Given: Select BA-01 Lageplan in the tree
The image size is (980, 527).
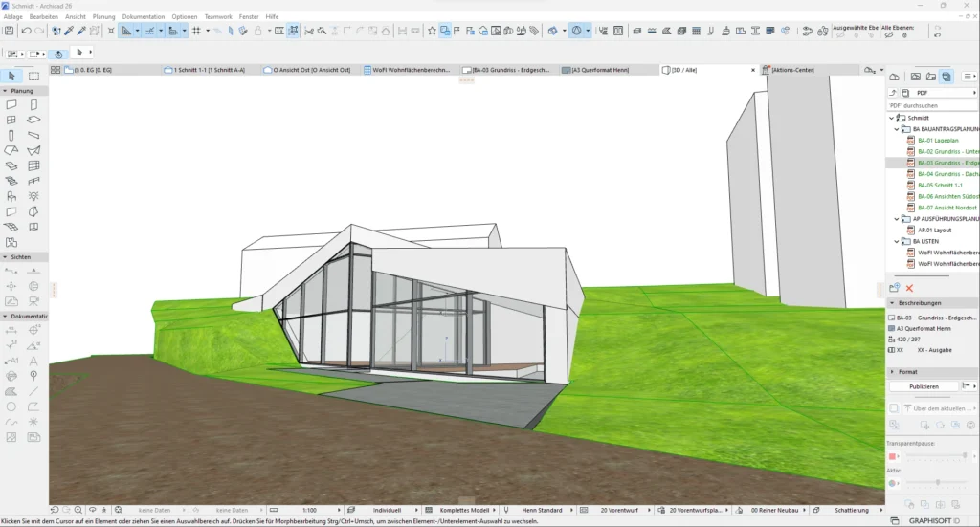Looking at the screenshot, I should [x=938, y=141].
